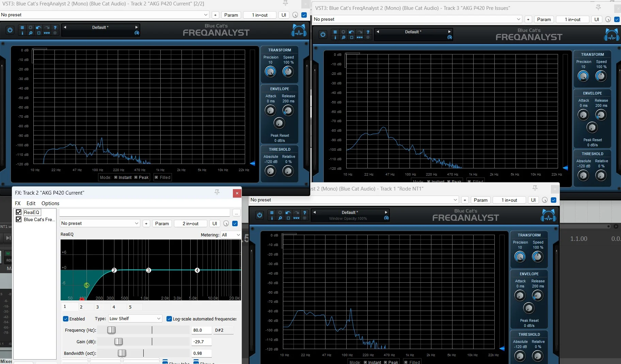Toggle Log-scale automated frequencies checkbox
621x364 pixels.
169,319
